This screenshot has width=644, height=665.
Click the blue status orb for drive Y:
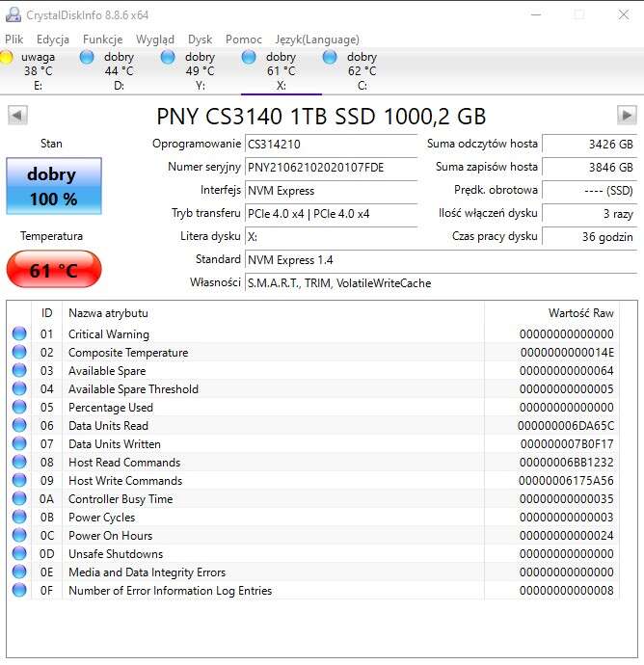[169, 58]
